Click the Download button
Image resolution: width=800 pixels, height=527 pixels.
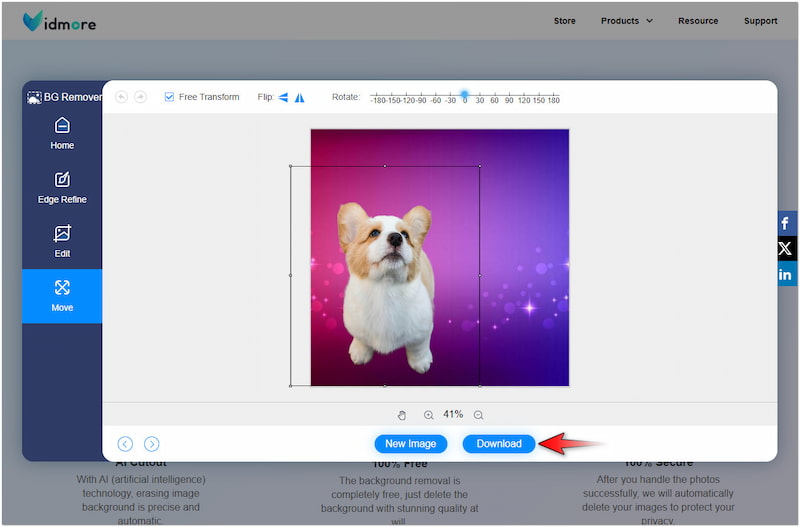499,444
